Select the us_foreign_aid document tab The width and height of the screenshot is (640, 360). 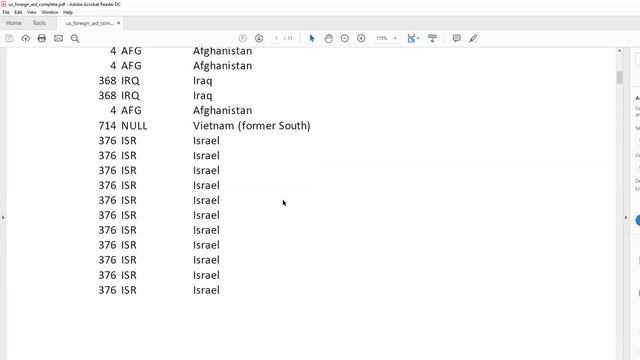(89, 23)
